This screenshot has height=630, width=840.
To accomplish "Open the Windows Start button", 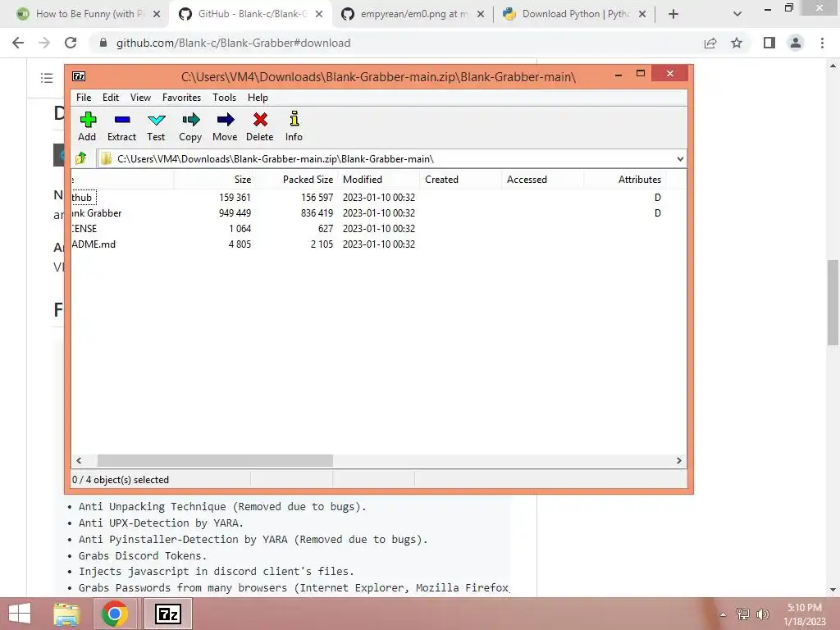I will [20, 614].
